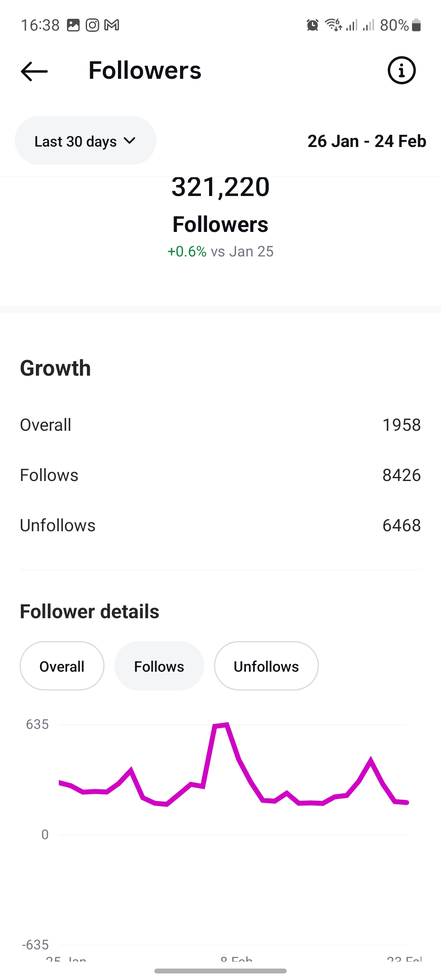Tap the Wi-Fi signal status icon
The width and height of the screenshot is (441, 980).
pyautogui.click(x=333, y=25)
